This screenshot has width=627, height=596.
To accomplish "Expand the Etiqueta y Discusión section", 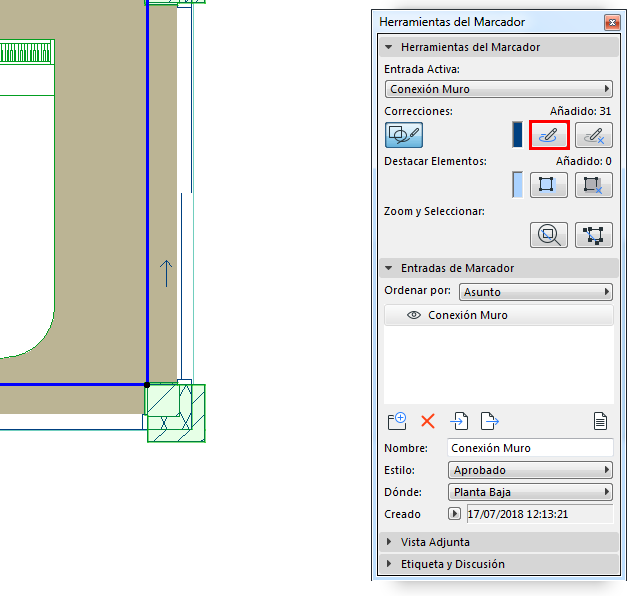I will pyautogui.click(x=389, y=564).
